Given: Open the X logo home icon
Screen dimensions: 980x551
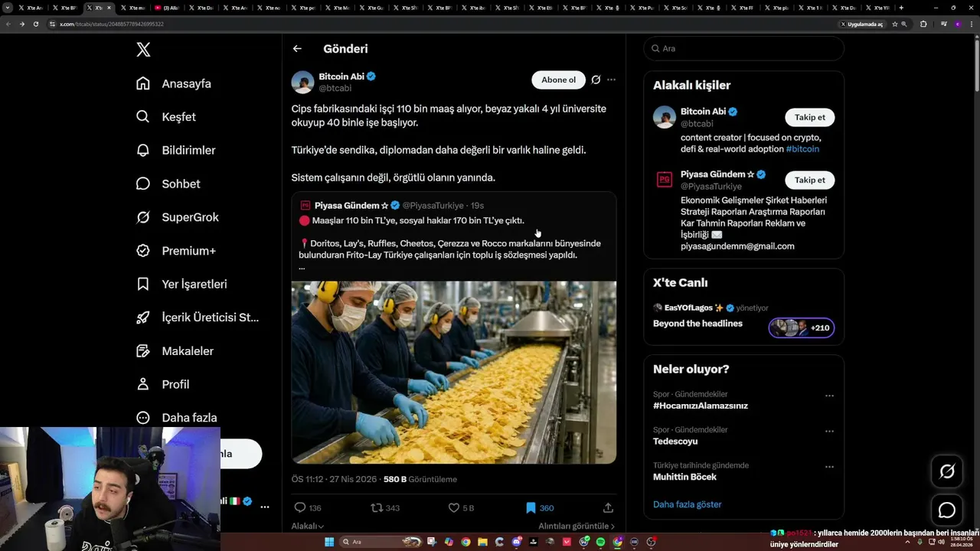Looking at the screenshot, I should click(x=143, y=50).
